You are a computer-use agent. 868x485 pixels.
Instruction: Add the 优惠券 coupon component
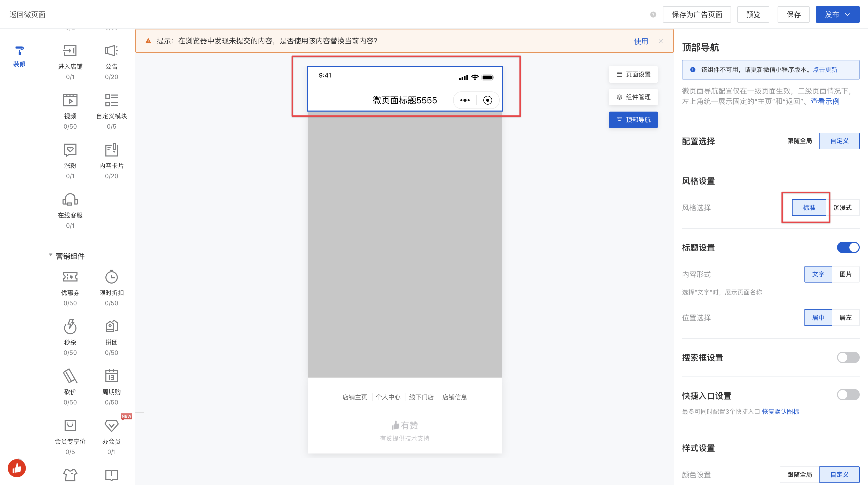coord(70,277)
